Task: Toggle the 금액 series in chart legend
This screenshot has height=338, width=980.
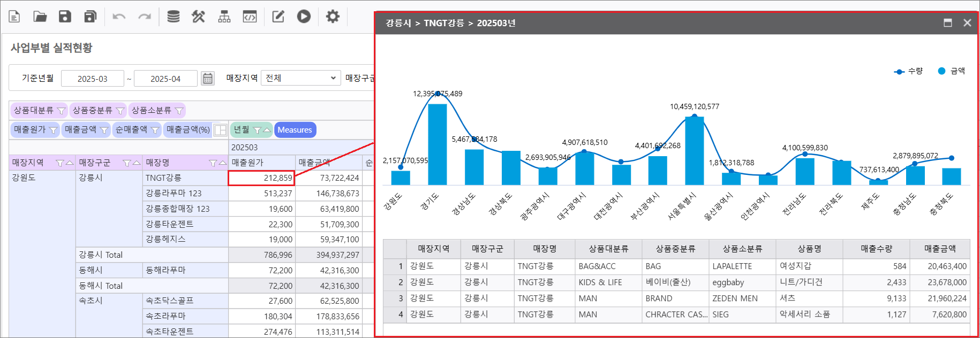Action: click(x=951, y=71)
